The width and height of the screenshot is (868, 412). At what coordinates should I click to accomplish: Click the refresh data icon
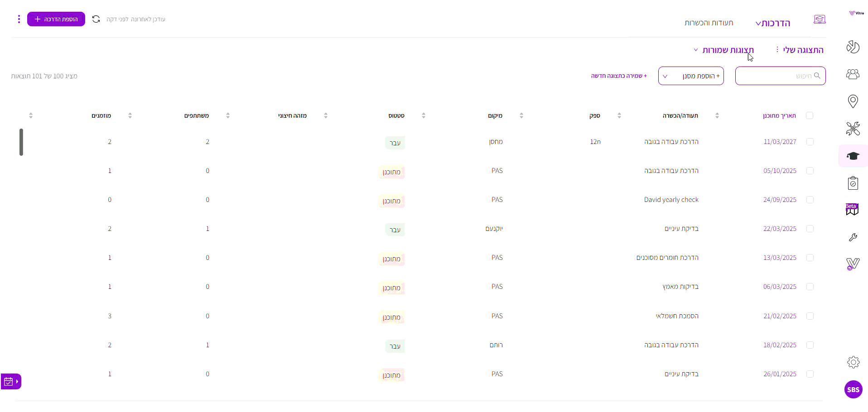(x=96, y=19)
